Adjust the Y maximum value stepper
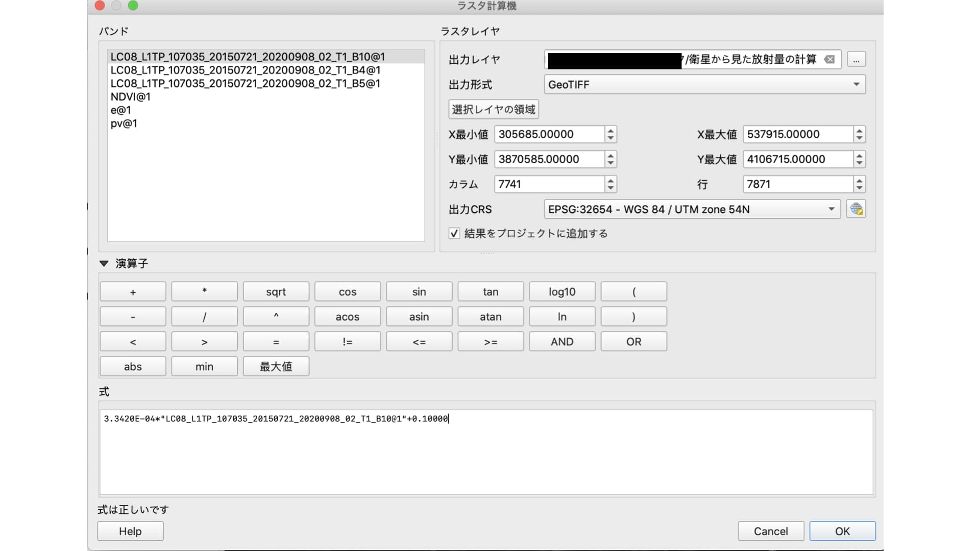980x551 pixels. pos(860,159)
